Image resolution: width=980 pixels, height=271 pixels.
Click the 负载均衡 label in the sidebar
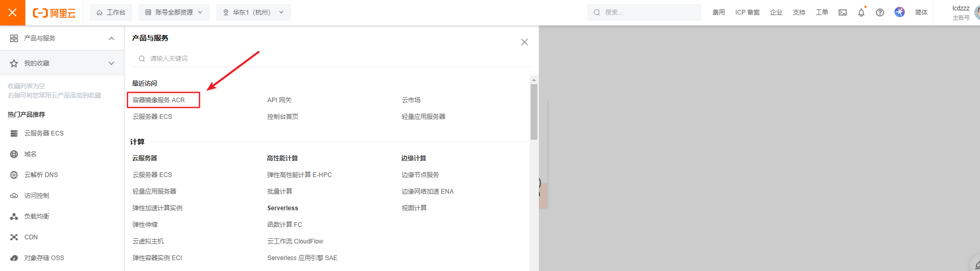click(37, 216)
